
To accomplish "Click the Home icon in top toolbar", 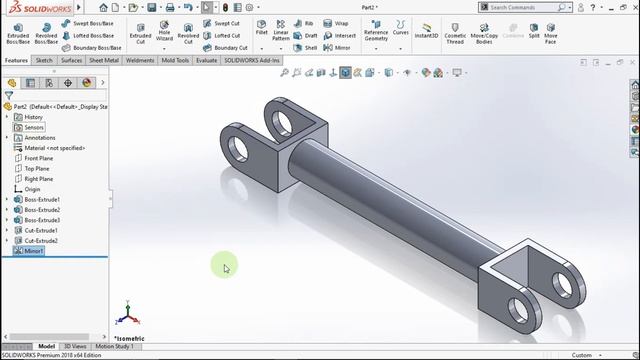I will [103, 7].
